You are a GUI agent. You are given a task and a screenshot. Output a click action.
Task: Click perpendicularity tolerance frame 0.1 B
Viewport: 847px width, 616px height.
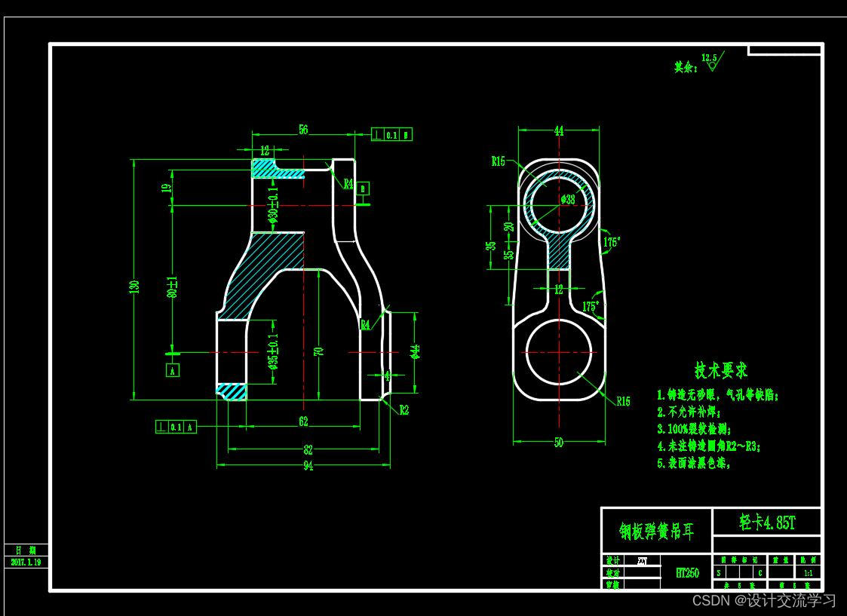391,135
